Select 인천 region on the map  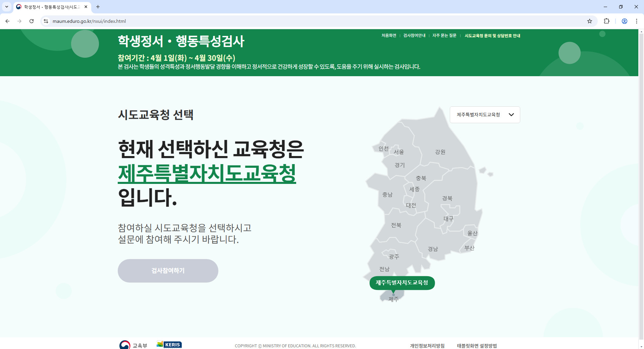click(384, 149)
